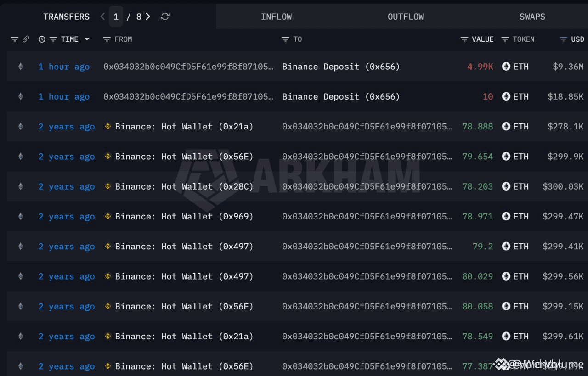Open the recipient address in the 80.029 row
The image size is (588, 376).
pos(367,276)
